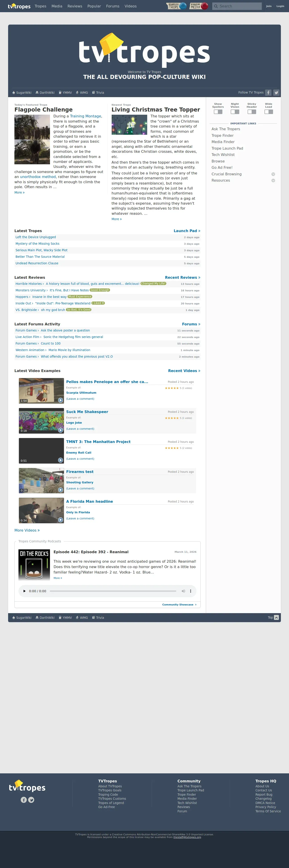
Task: Click the Join button
Action: (x=269, y=6)
